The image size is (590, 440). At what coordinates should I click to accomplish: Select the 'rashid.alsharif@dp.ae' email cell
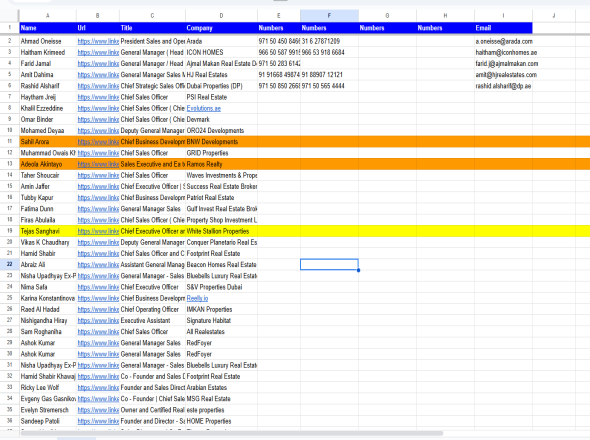point(503,86)
